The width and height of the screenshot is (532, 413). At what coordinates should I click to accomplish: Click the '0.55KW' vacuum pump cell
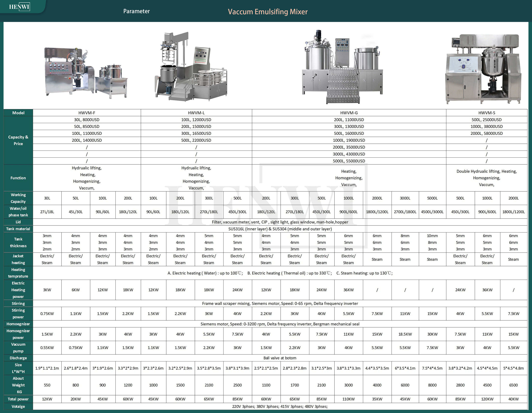(47, 348)
